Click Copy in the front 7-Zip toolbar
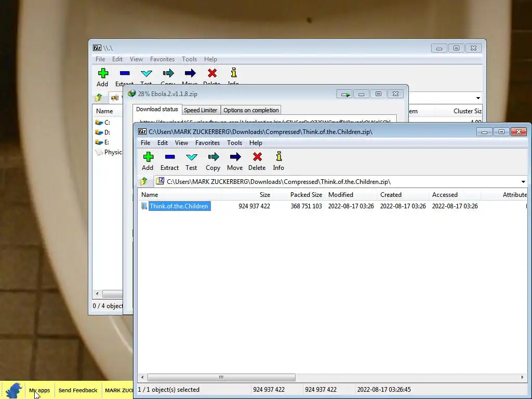Screen dimensions: 532x399 click(213, 161)
